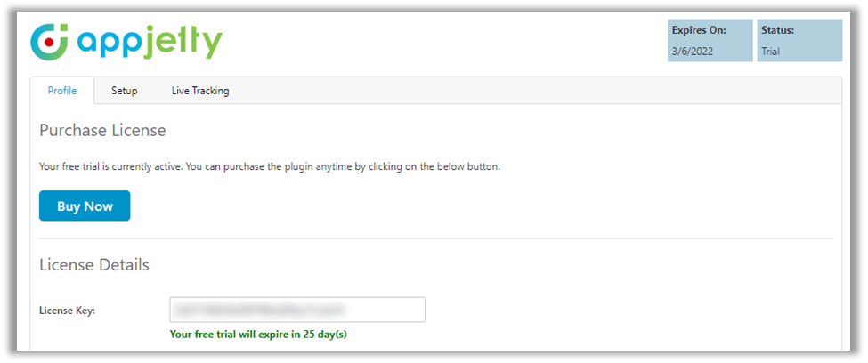Go to the Live Tracking tab
The width and height of the screenshot is (868, 363).
coord(200,91)
